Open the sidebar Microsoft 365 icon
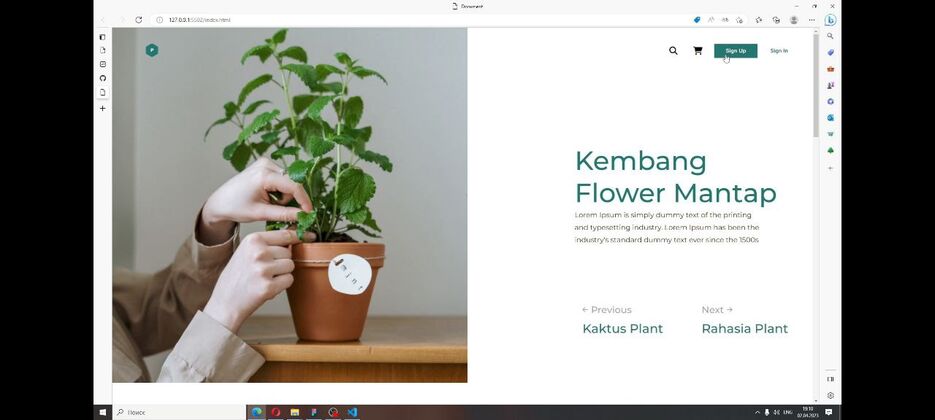The image size is (935, 420). click(x=830, y=101)
